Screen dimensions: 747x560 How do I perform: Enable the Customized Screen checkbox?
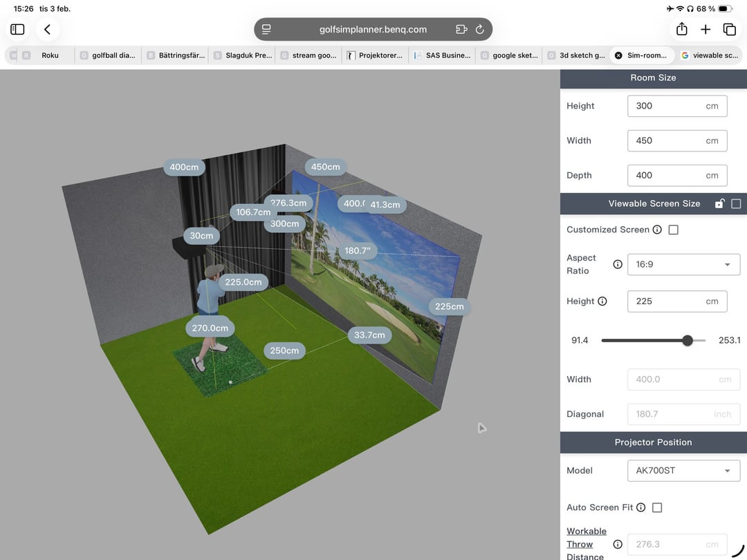(674, 230)
